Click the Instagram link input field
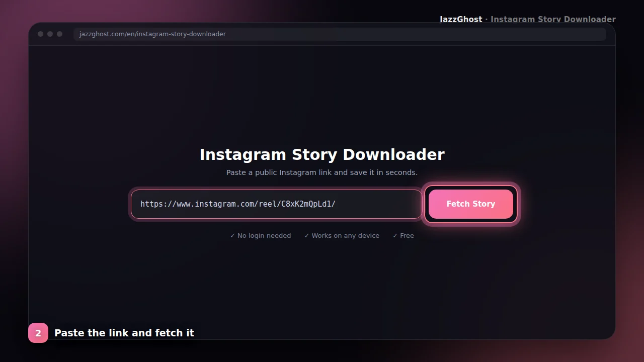644x362 pixels. point(276,204)
